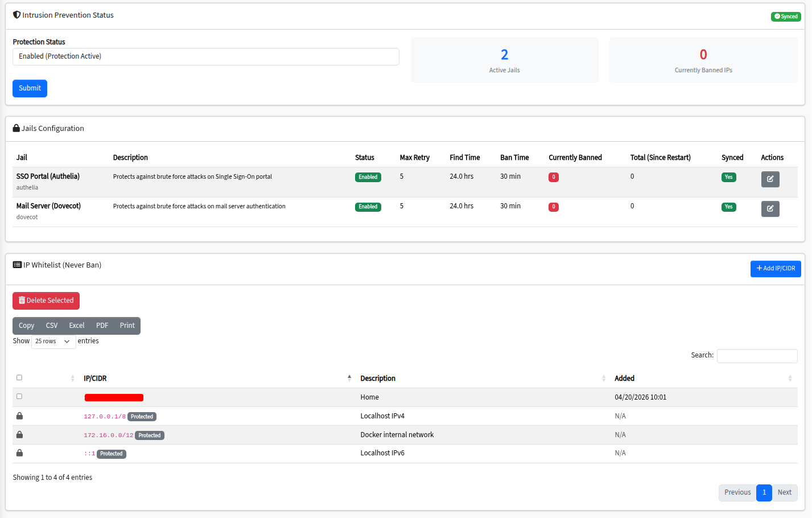Export whitelist as Excel

click(x=77, y=326)
